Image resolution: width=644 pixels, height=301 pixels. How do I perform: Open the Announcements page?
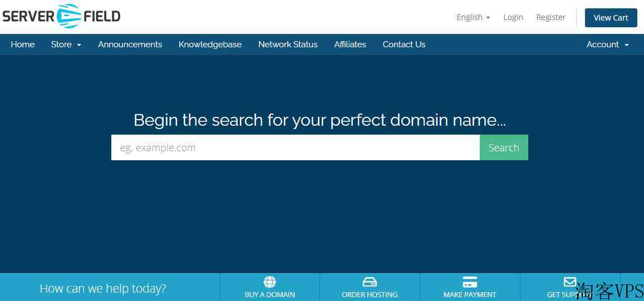pos(130,45)
